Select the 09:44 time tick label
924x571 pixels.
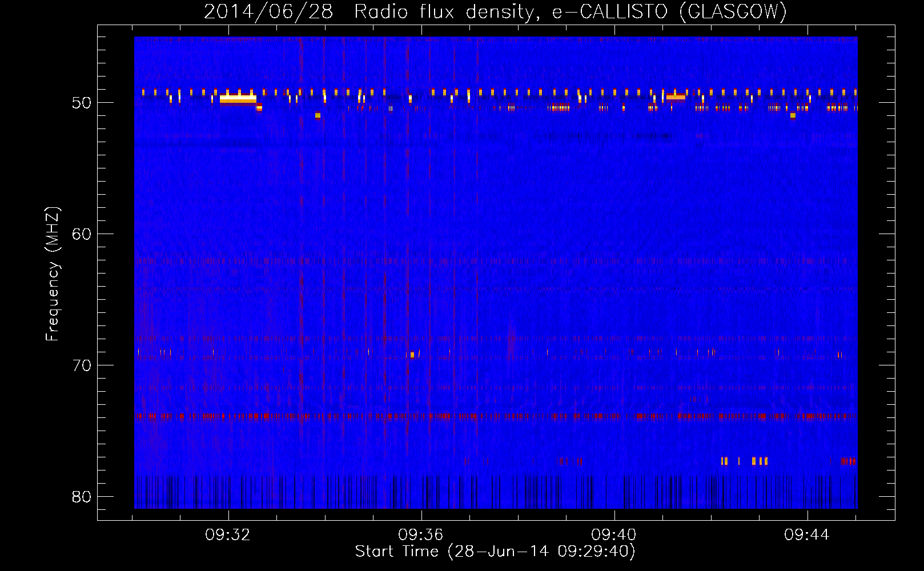(x=807, y=535)
